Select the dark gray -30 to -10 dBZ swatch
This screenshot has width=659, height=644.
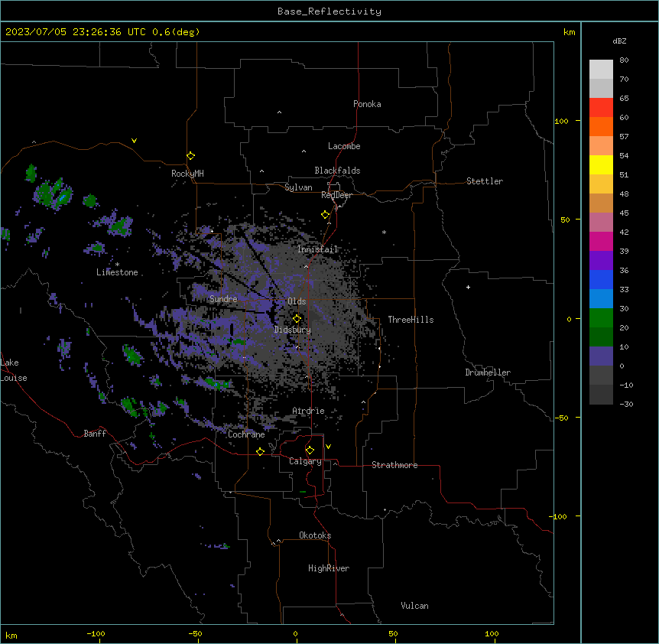(x=601, y=395)
